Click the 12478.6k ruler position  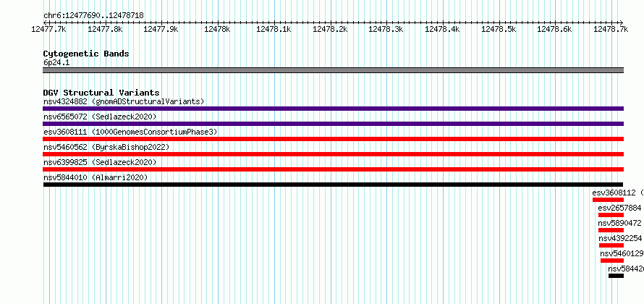(555, 30)
